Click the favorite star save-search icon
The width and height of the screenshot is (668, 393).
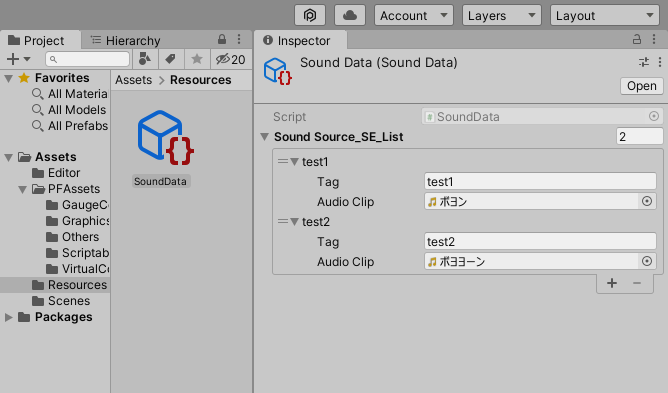pyautogui.click(x=197, y=59)
